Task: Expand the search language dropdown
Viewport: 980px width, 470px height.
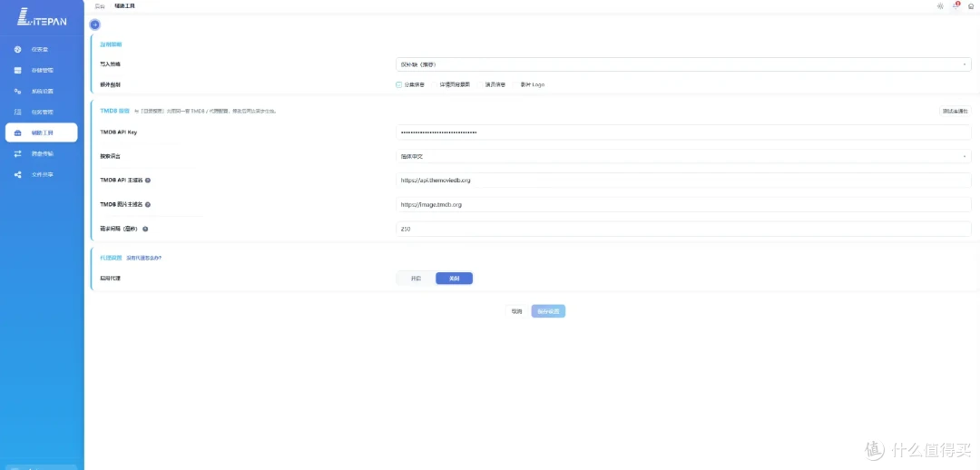Action: tap(683, 156)
